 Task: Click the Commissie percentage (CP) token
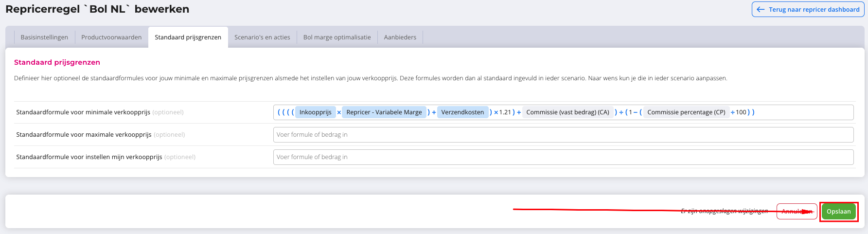(x=686, y=112)
